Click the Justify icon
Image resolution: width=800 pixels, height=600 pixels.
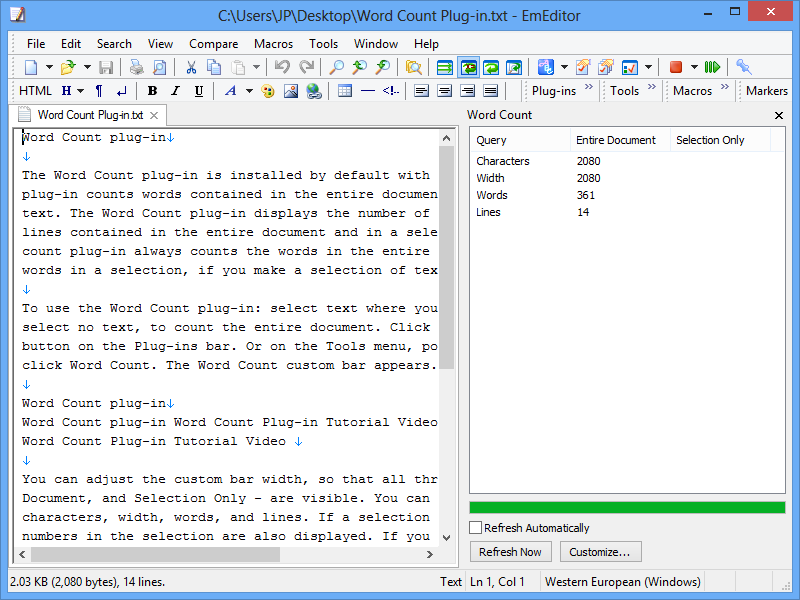pyautogui.click(x=490, y=91)
